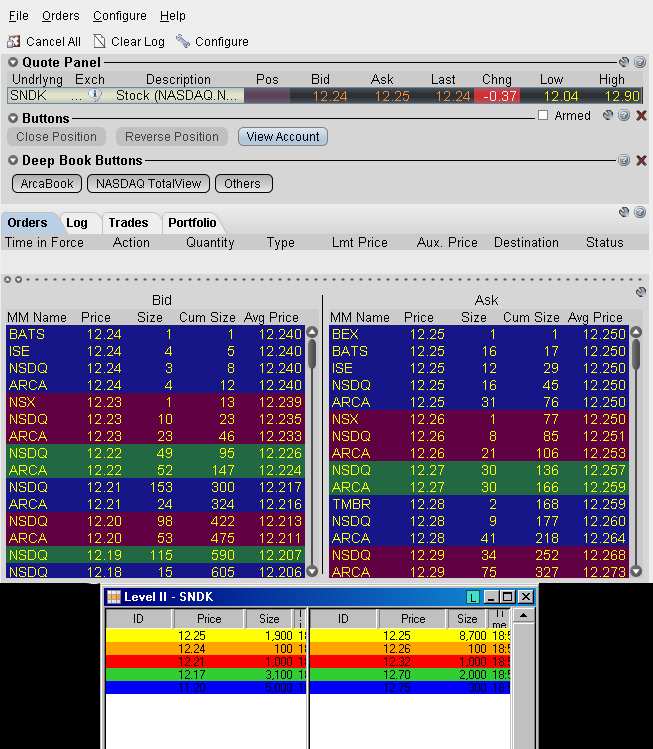Click the round help icon on the Orders tab row
The image size is (653, 749).
[640, 212]
